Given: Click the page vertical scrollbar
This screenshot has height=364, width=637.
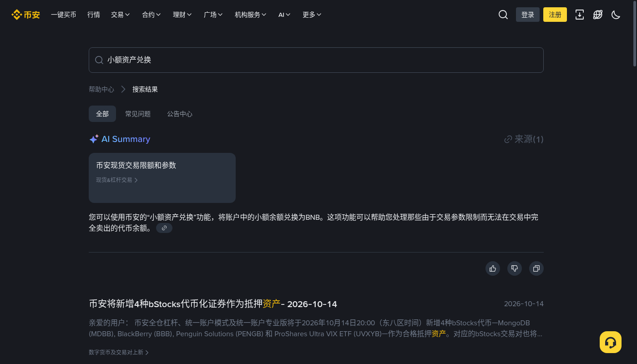Looking at the screenshot, I should pyautogui.click(x=635, y=34).
